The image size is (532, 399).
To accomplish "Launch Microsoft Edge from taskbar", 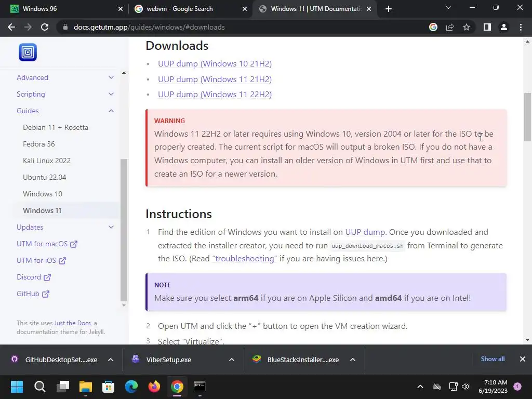I will point(131,386).
